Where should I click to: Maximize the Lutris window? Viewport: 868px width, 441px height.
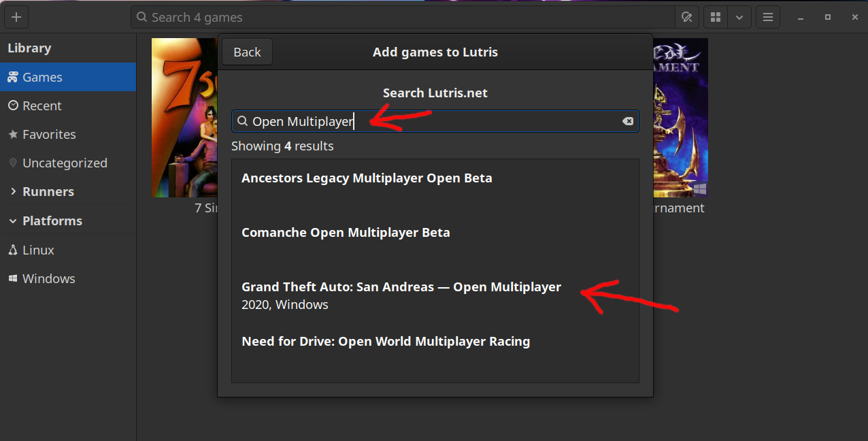click(x=827, y=17)
